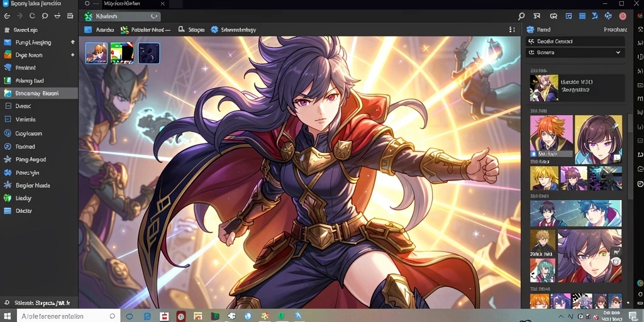The image size is (644, 322).
Task: Click the blue list-lines icon in top toolbar
Action: click(x=582, y=16)
